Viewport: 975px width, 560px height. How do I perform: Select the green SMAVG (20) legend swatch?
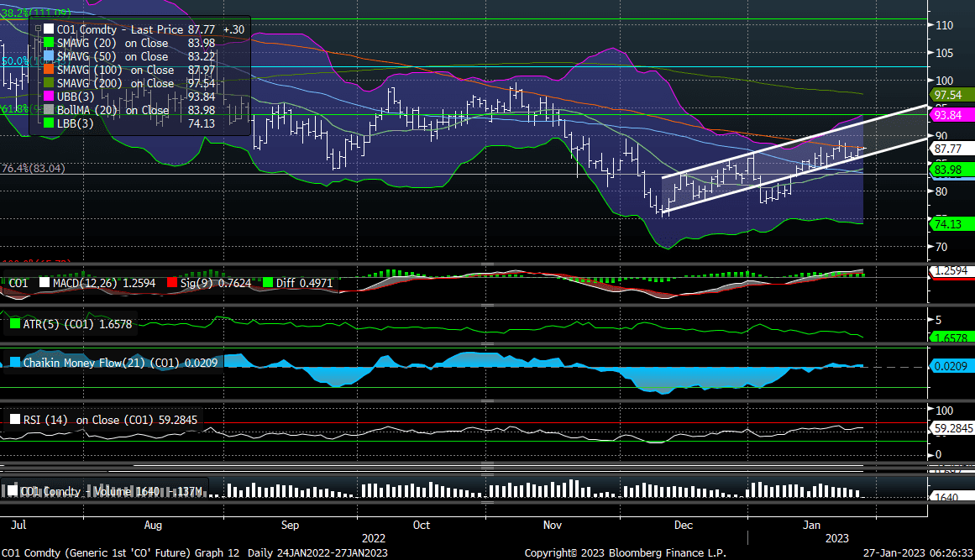(49, 43)
